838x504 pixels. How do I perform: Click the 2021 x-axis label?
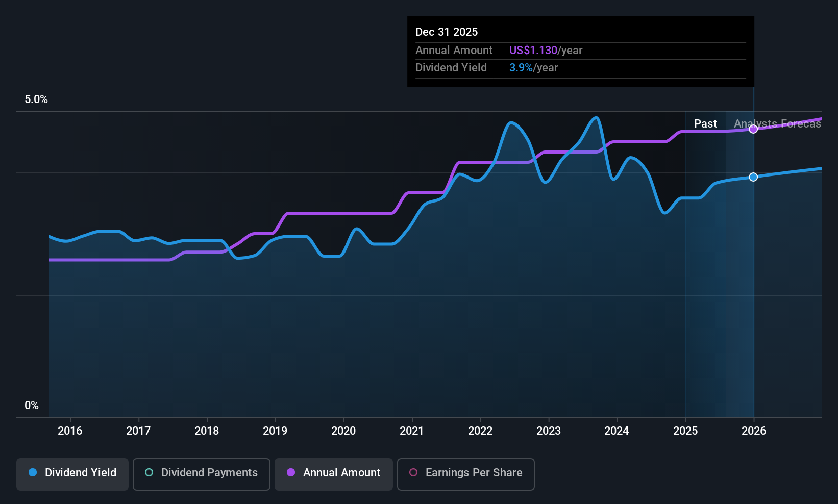click(x=412, y=431)
